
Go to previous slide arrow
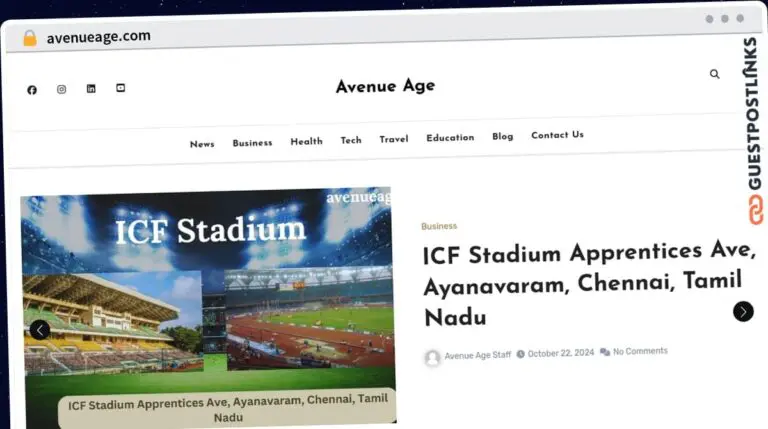point(39,330)
